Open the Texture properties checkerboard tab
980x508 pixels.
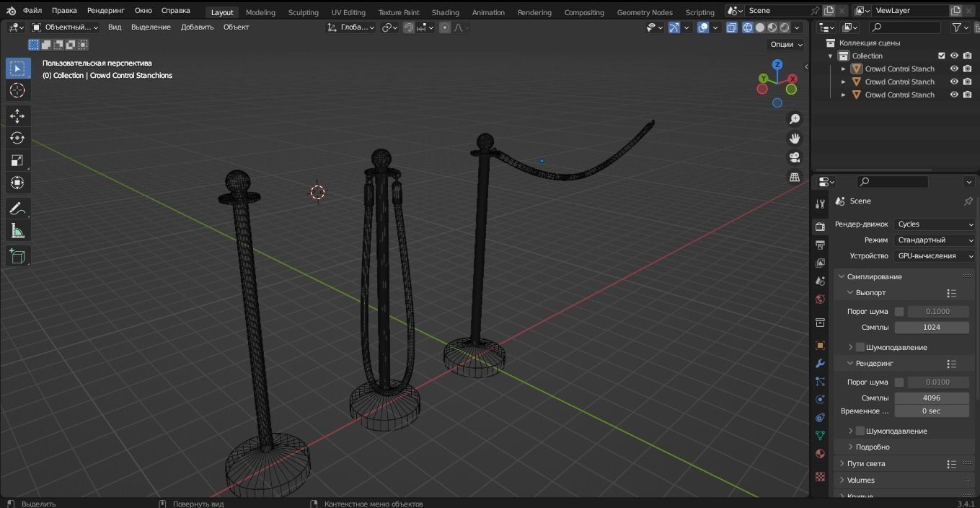820,477
